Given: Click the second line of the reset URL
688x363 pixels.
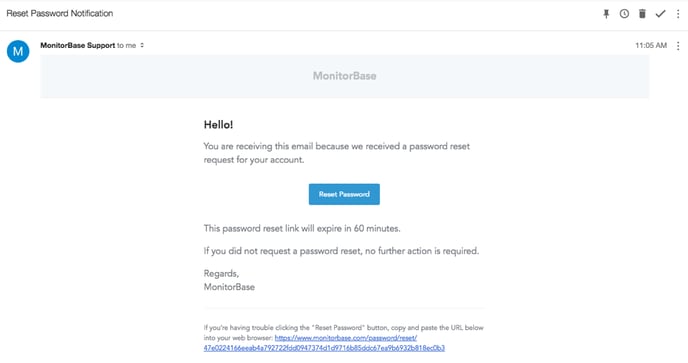Looking at the screenshot, I should pos(324,348).
